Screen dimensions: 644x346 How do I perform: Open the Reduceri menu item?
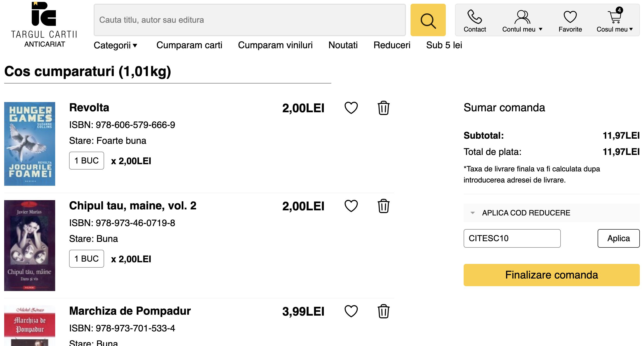point(392,45)
